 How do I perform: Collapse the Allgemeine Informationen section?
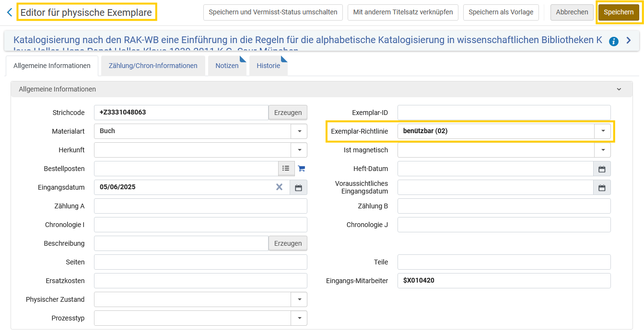[619, 89]
